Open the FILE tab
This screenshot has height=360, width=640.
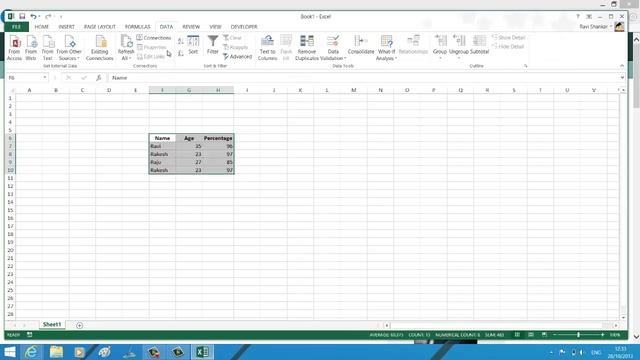(16, 27)
